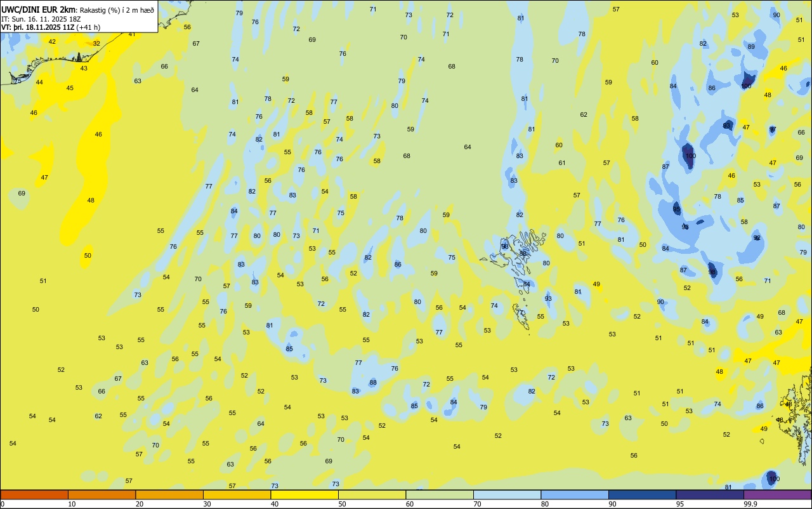Screen dimensions: 812x509
Task: Click the map value "89" in upper right
Action: [x=751, y=47]
